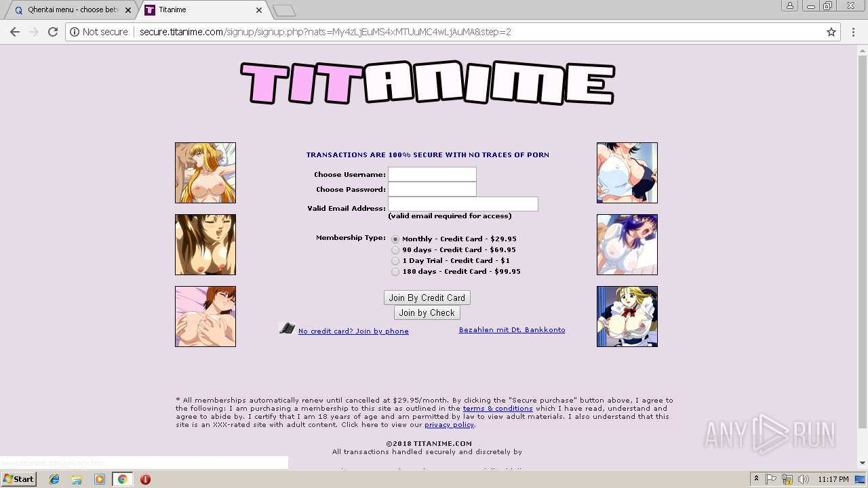Image resolution: width=868 pixels, height=488 pixels.
Task: Click the browser forward arrow
Action: (x=34, y=32)
